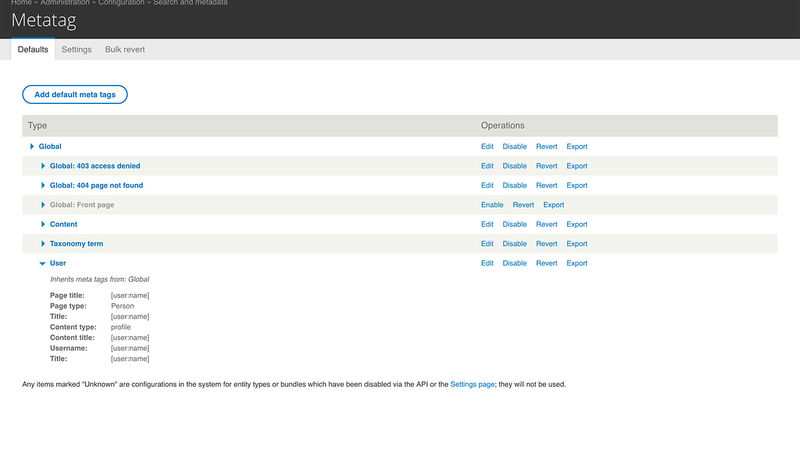Disable the Taxonomy term defaults

tap(514, 243)
